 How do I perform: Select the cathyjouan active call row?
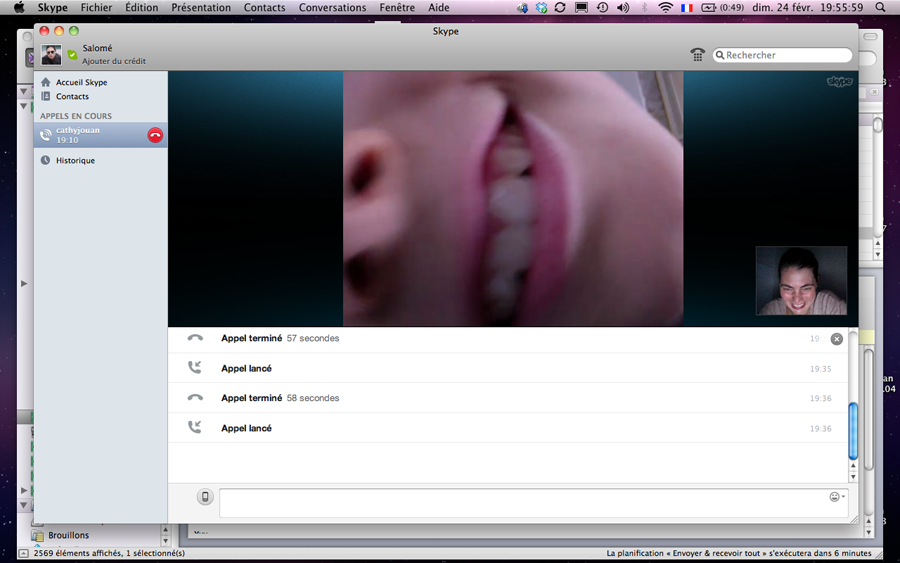click(100, 135)
